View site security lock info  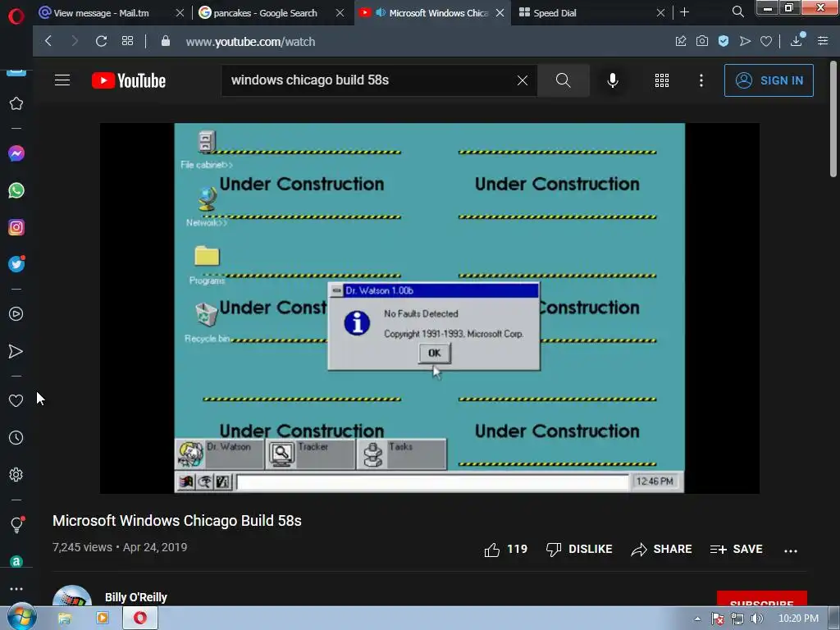(x=166, y=41)
